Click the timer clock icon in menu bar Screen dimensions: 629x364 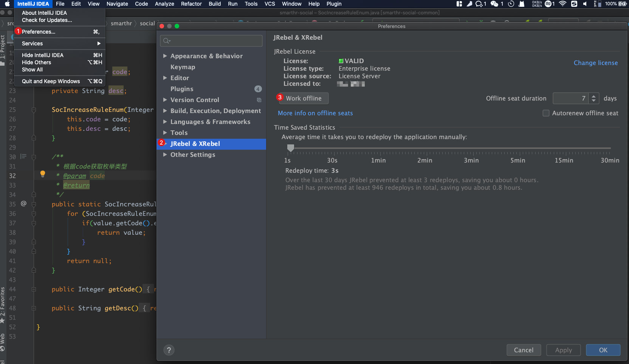[x=511, y=4]
